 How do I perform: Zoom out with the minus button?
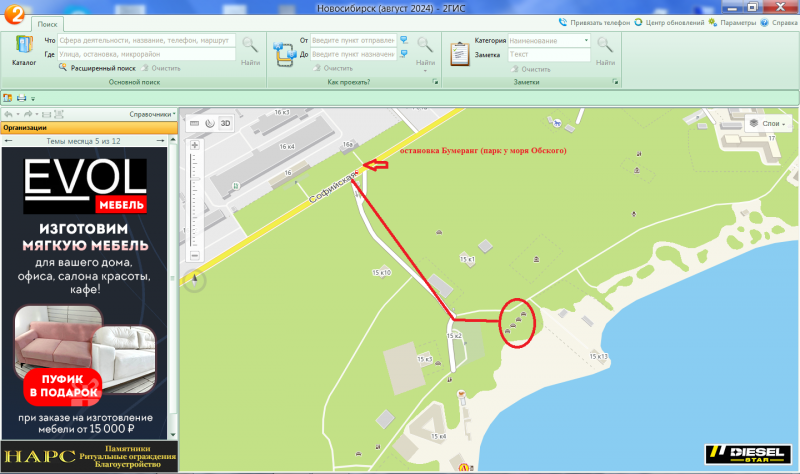point(194,255)
